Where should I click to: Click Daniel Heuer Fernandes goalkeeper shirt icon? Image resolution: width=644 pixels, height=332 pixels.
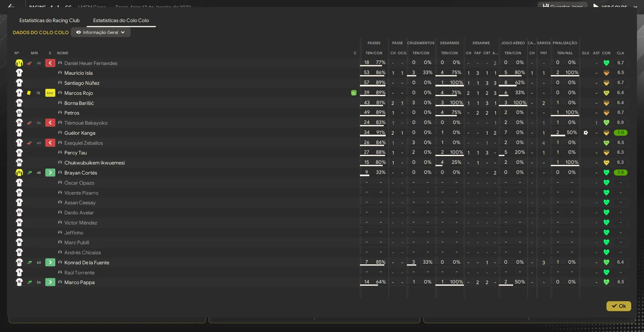[19, 63]
